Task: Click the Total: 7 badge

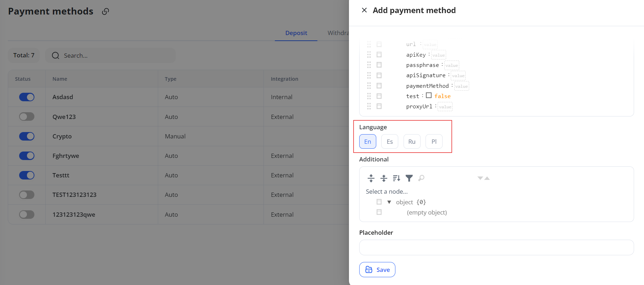Action: tap(24, 55)
